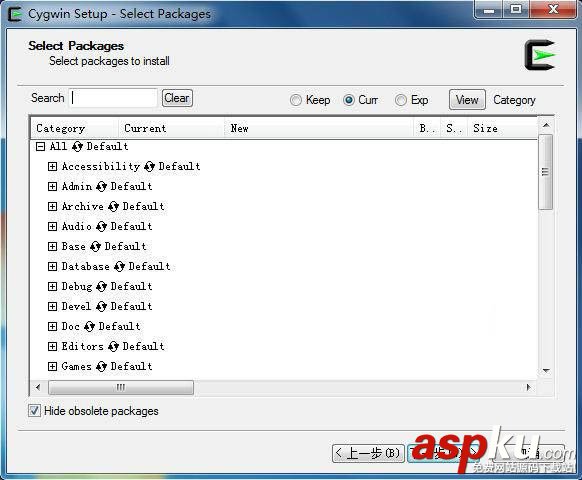This screenshot has width=582, height=480.
Task: Expand the Archive category
Action: click(52, 206)
